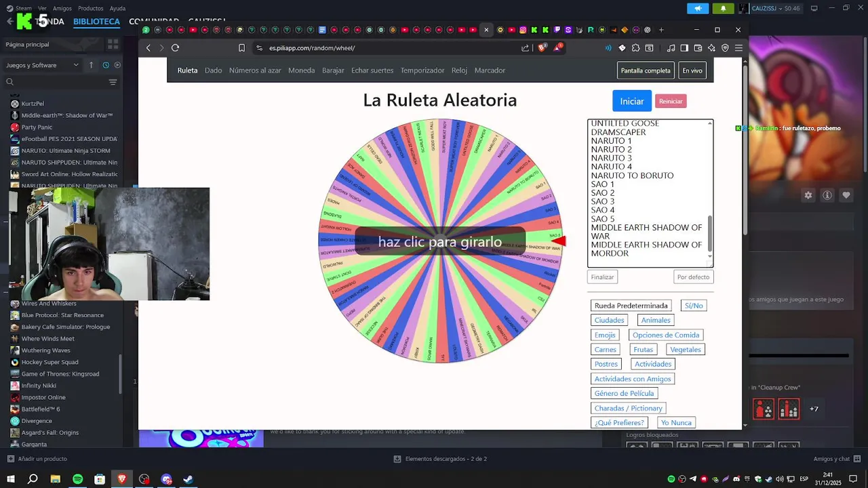Load the Sí/No preset wheel
The width and height of the screenshot is (868, 488).
(694, 306)
